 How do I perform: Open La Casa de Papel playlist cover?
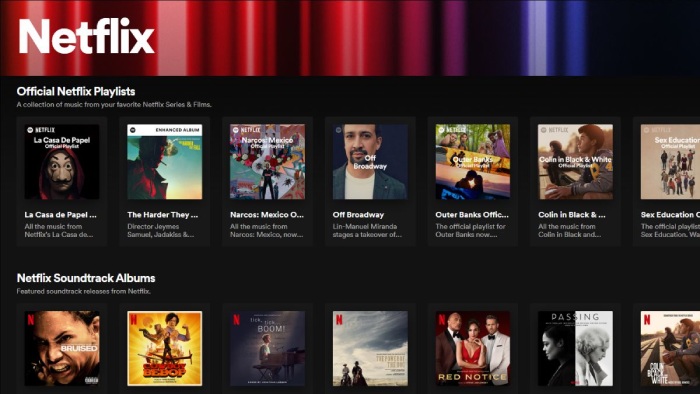(x=62, y=162)
